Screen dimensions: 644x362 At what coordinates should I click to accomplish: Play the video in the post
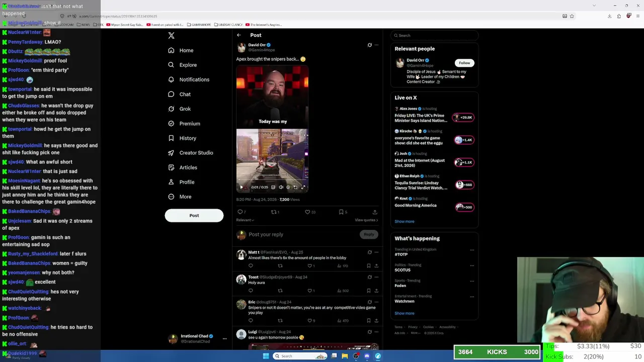(242, 187)
